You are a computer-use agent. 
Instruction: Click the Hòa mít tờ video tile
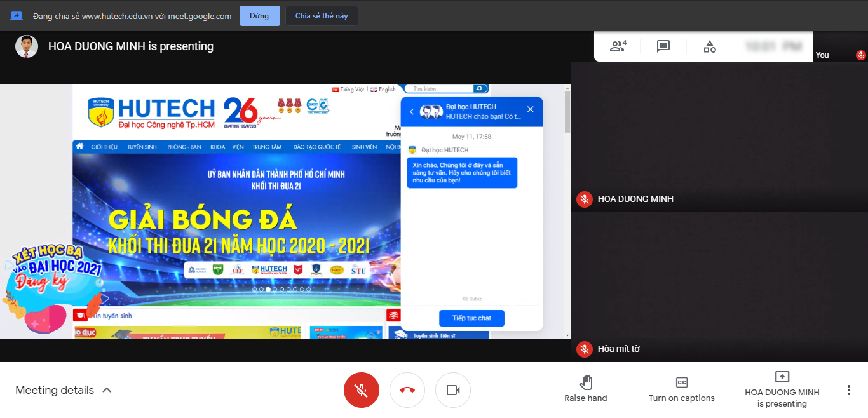point(719,287)
